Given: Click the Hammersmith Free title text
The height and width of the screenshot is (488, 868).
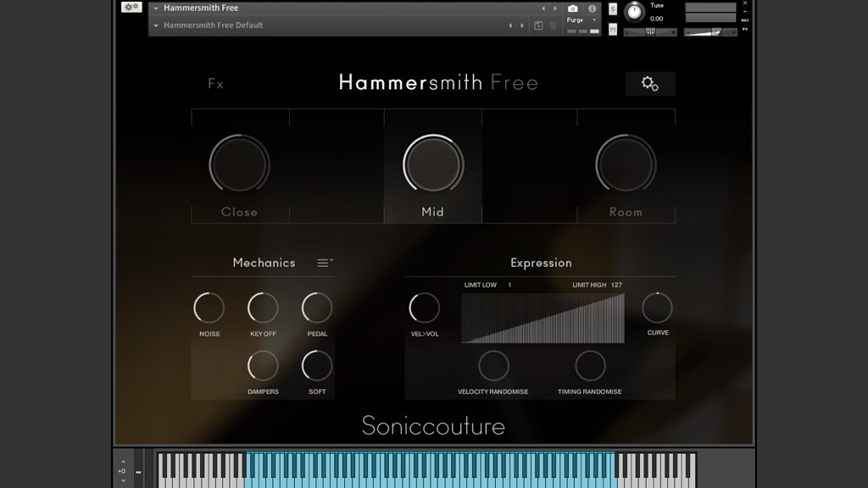Looking at the screenshot, I should tap(438, 82).
